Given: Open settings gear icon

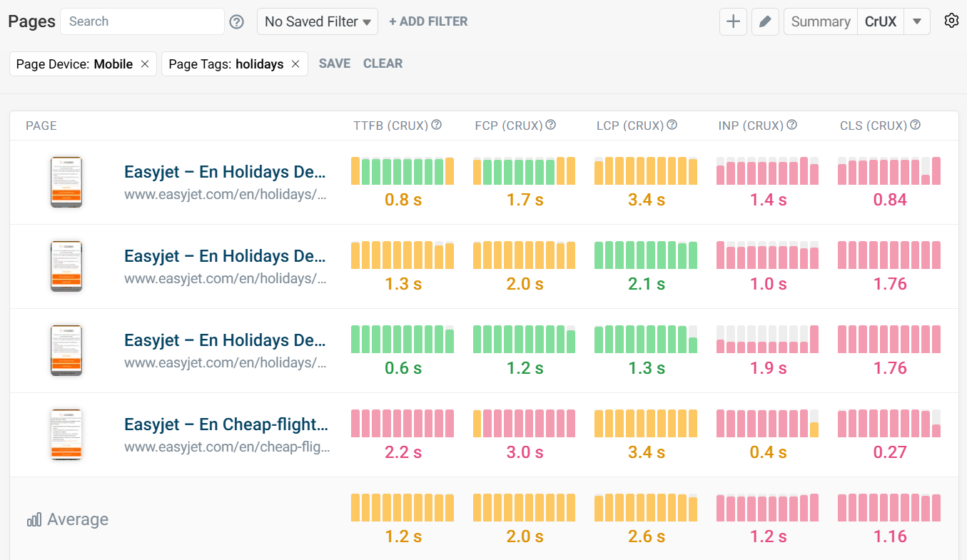Looking at the screenshot, I should point(951,21).
